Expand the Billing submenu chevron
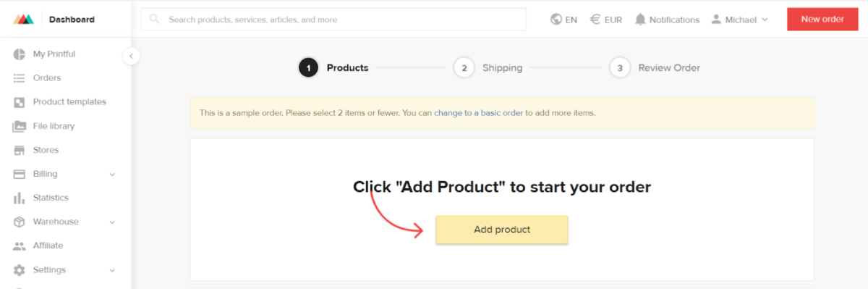Screen dimensions: 868x289 coord(112,175)
